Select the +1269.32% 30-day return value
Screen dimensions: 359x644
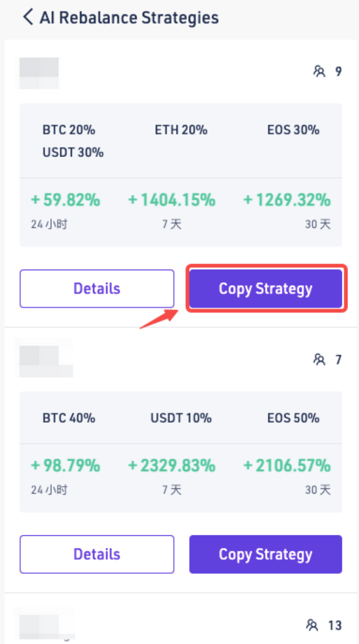[x=287, y=200]
